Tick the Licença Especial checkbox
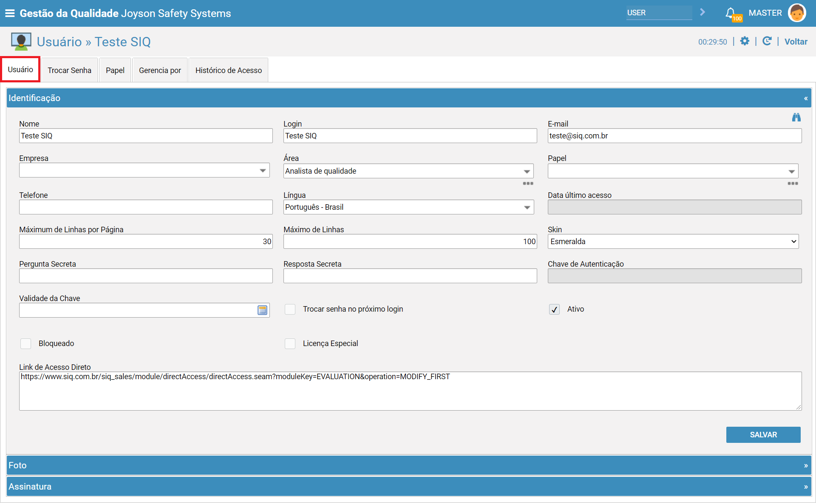 point(290,344)
